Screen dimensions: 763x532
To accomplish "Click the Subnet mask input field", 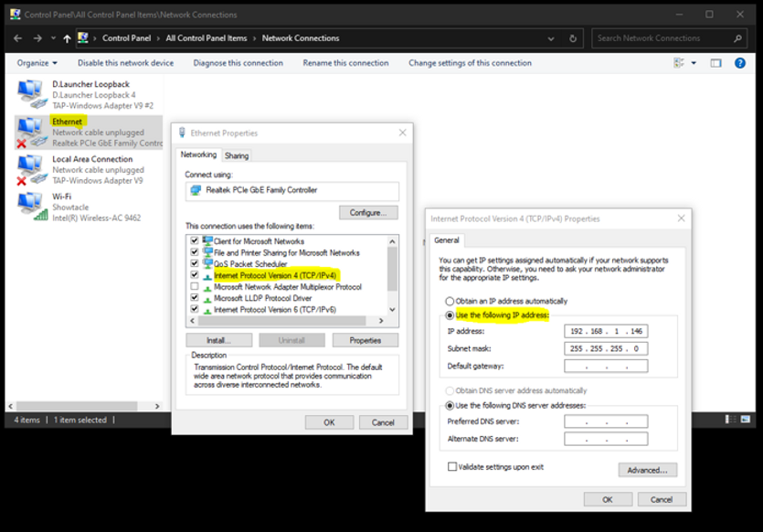I will [x=606, y=348].
